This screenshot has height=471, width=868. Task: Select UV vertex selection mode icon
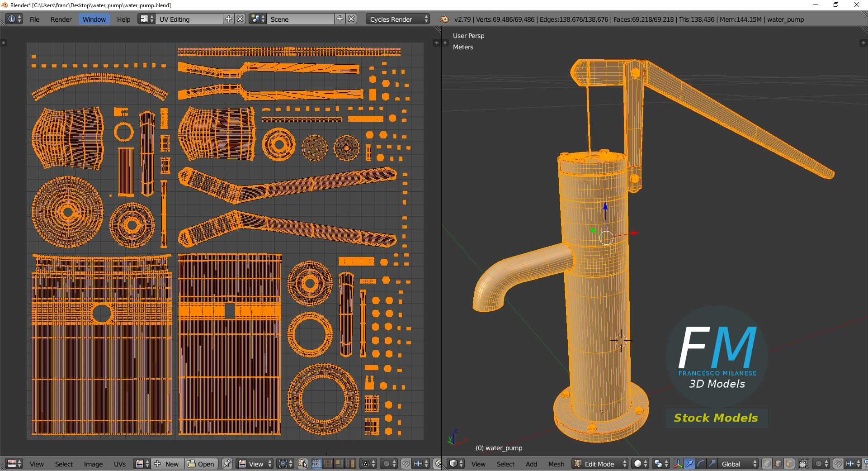click(x=316, y=464)
